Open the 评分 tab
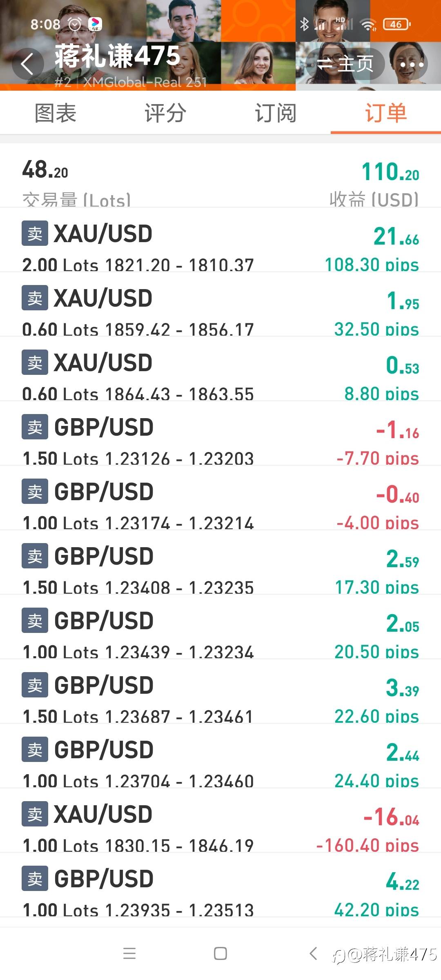The width and height of the screenshot is (441, 980). click(x=165, y=113)
